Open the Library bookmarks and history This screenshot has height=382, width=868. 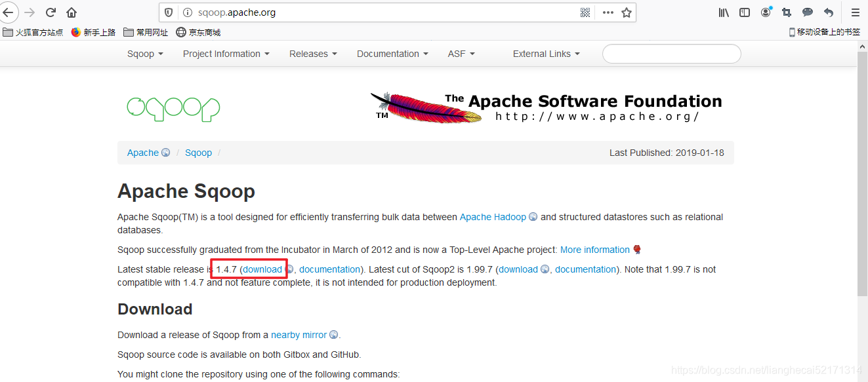pyautogui.click(x=724, y=12)
